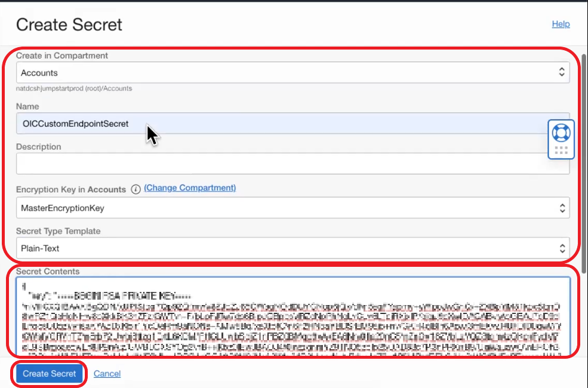Click into the Name field with OICCustomEndpointSecret
Viewport: 588px width, 388px height.
[293, 124]
